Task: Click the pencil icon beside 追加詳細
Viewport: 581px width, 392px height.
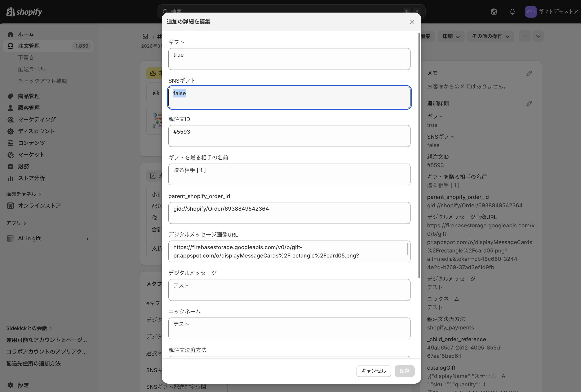Action: (x=529, y=103)
